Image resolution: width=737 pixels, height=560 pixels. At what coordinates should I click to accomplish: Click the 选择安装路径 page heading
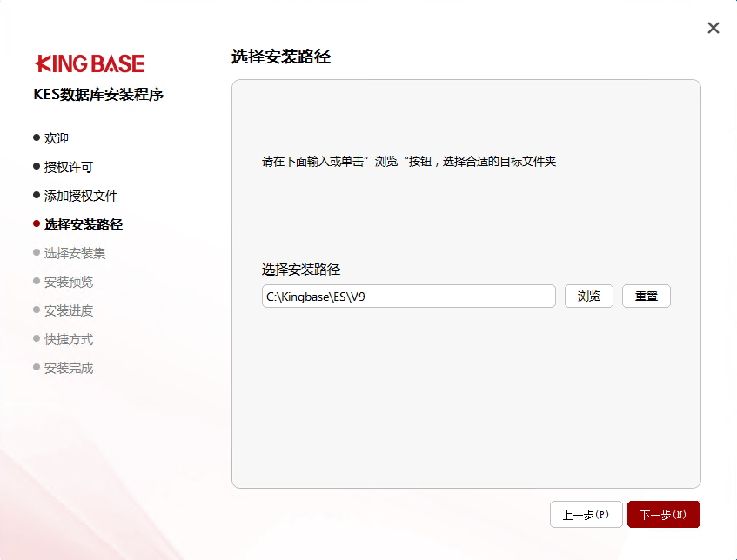tap(281, 57)
